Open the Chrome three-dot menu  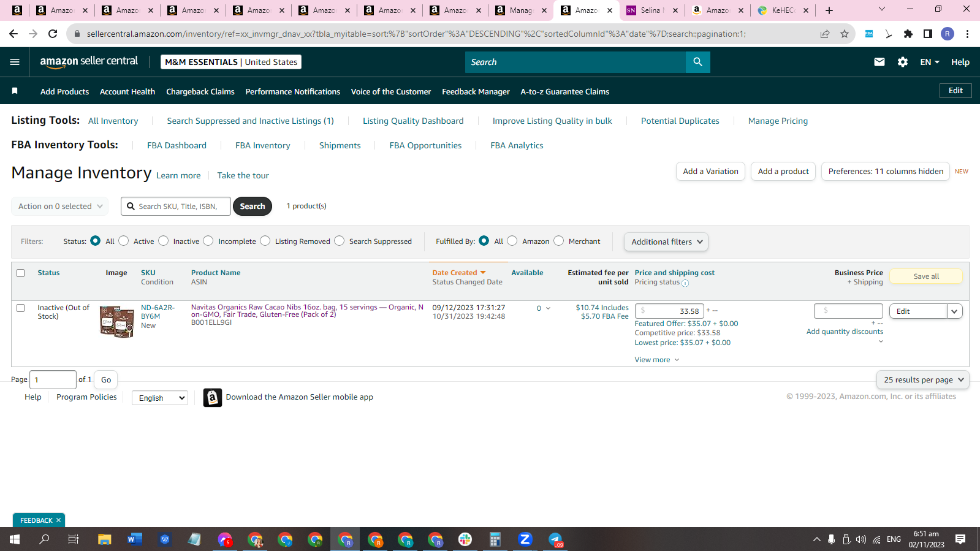pyautogui.click(x=968, y=34)
